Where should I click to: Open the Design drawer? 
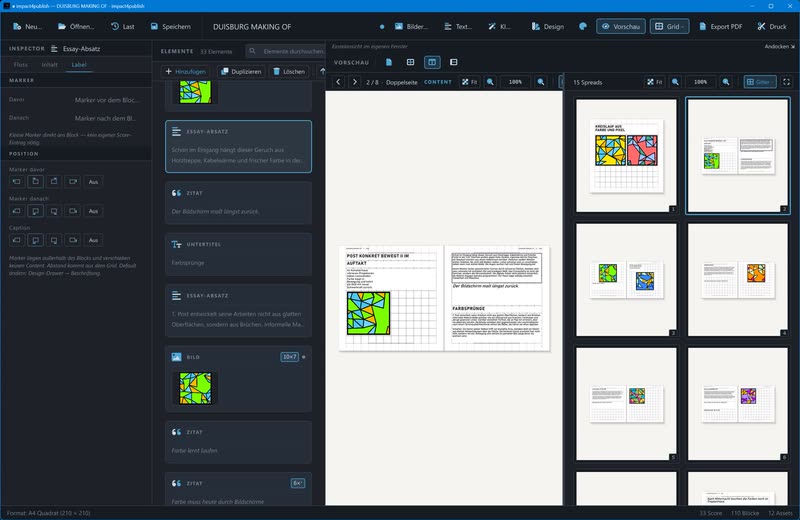pos(547,27)
